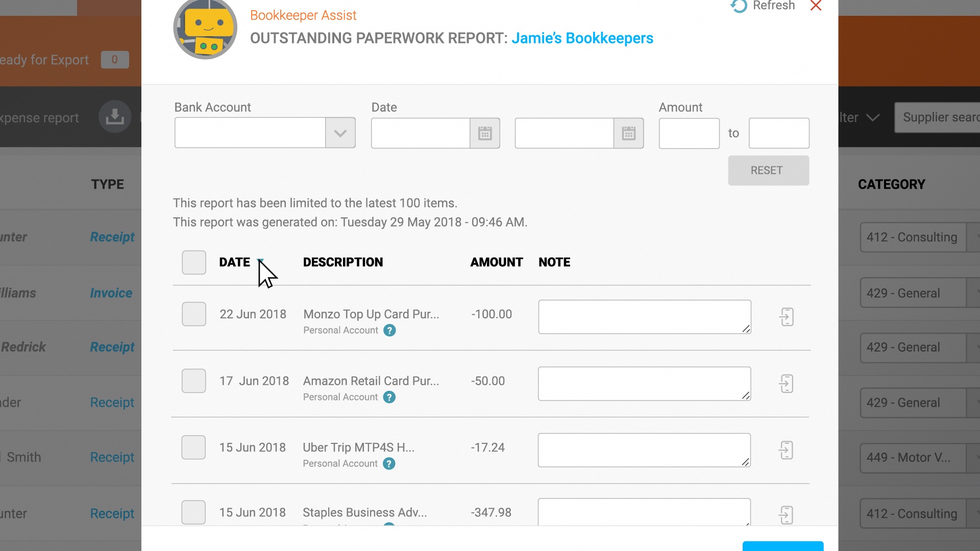Click the Refresh icon
This screenshot has height=551, width=980.
pyautogui.click(x=739, y=6)
